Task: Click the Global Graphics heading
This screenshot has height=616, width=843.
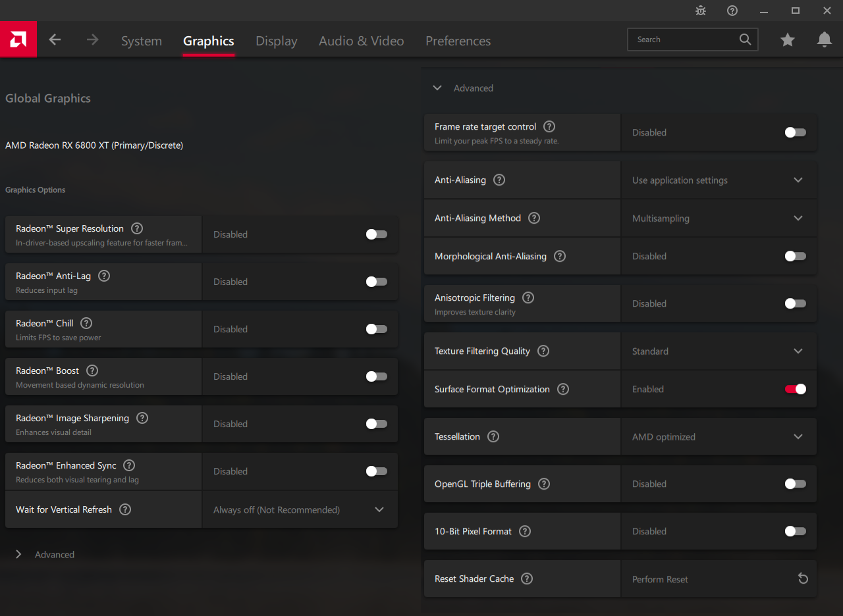Action: pos(48,99)
